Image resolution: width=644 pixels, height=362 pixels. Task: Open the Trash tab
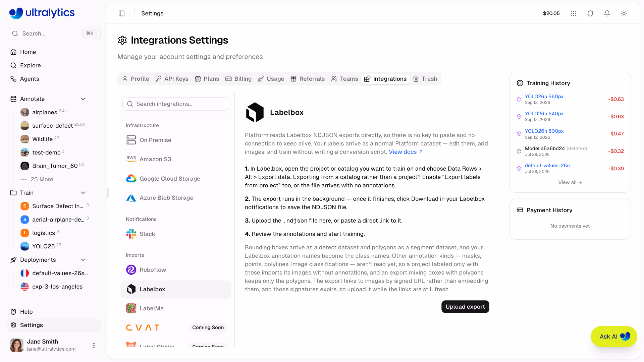425,79
